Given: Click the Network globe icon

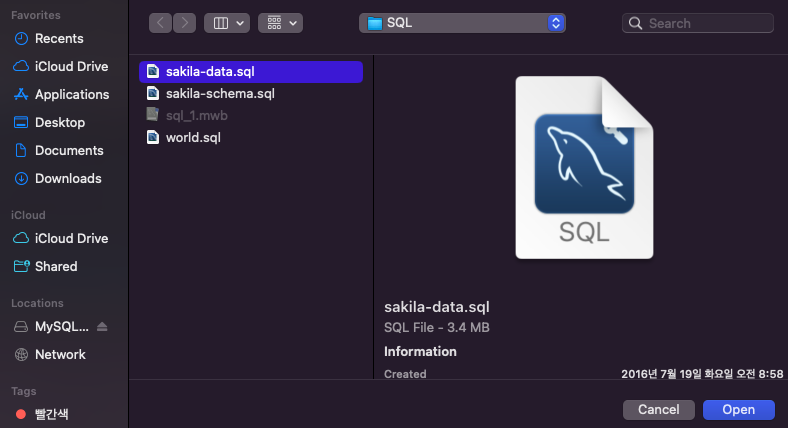Looking at the screenshot, I should tap(21, 355).
